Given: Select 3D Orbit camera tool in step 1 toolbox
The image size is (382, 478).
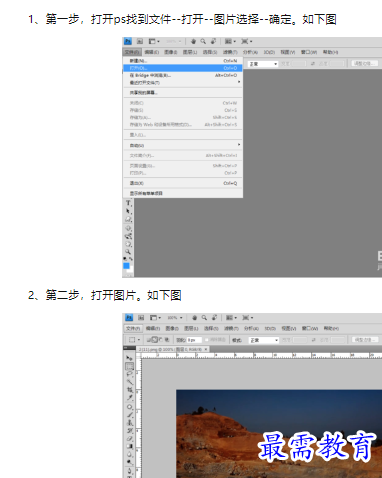Looking at the screenshot, I should coord(128,236).
